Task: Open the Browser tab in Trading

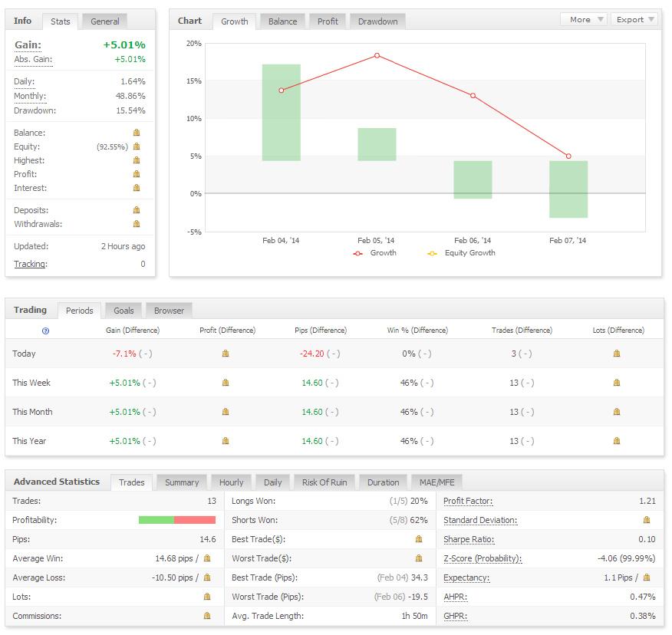Action: tap(169, 311)
